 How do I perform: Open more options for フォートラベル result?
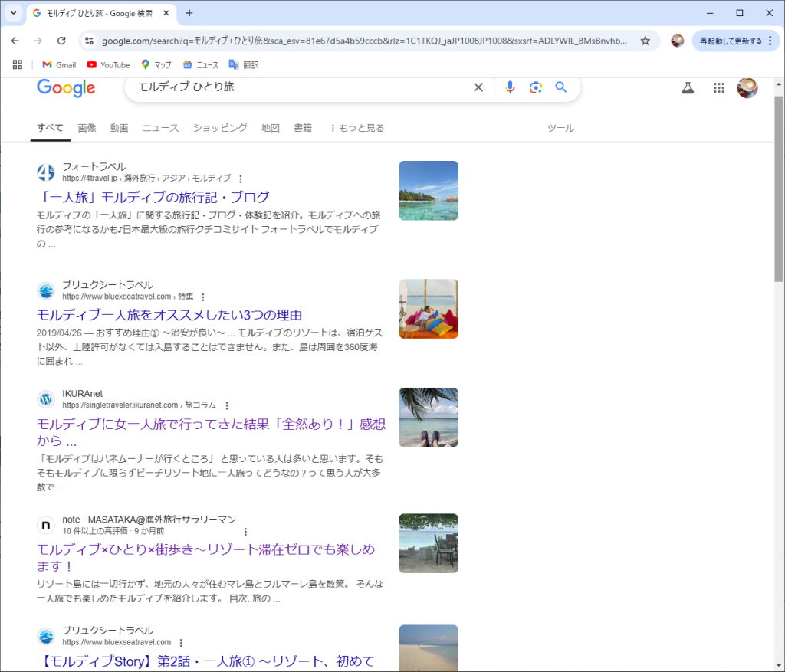point(241,179)
